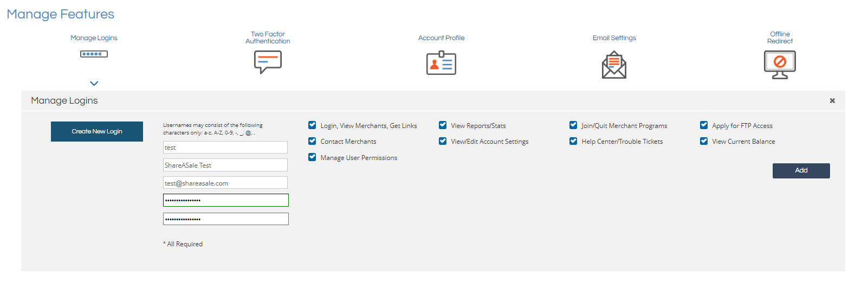Image resolution: width=868 pixels, height=281 pixels.
Task: Uncheck View Reports/Stats permission
Action: [x=443, y=125]
